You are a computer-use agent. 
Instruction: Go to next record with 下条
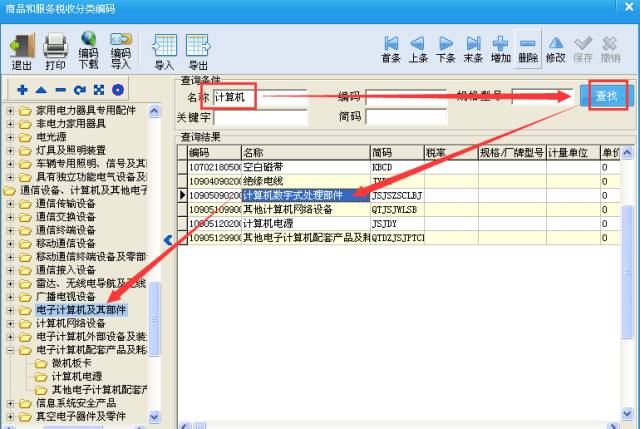click(x=446, y=50)
